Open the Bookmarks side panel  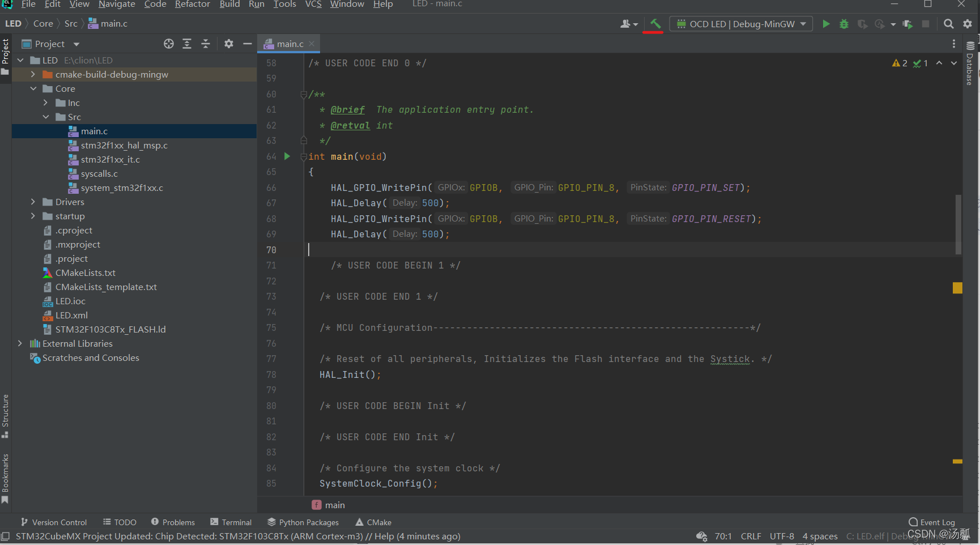5,479
